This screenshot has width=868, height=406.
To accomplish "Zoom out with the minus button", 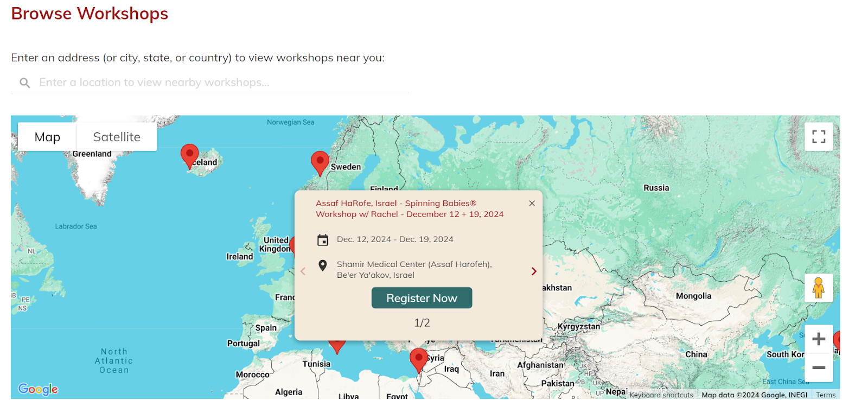I will [819, 367].
